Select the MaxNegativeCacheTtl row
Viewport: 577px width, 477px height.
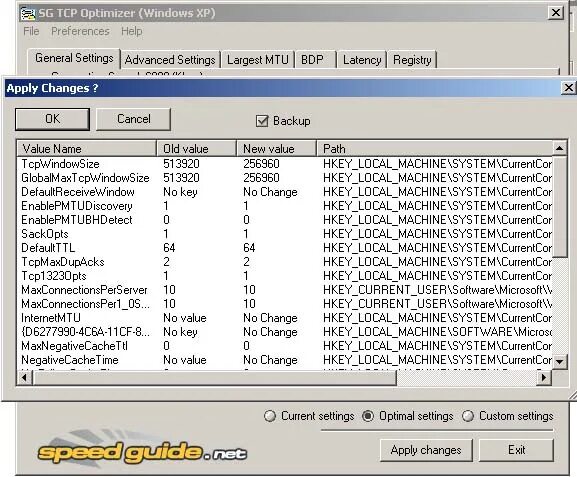[x=284, y=346]
